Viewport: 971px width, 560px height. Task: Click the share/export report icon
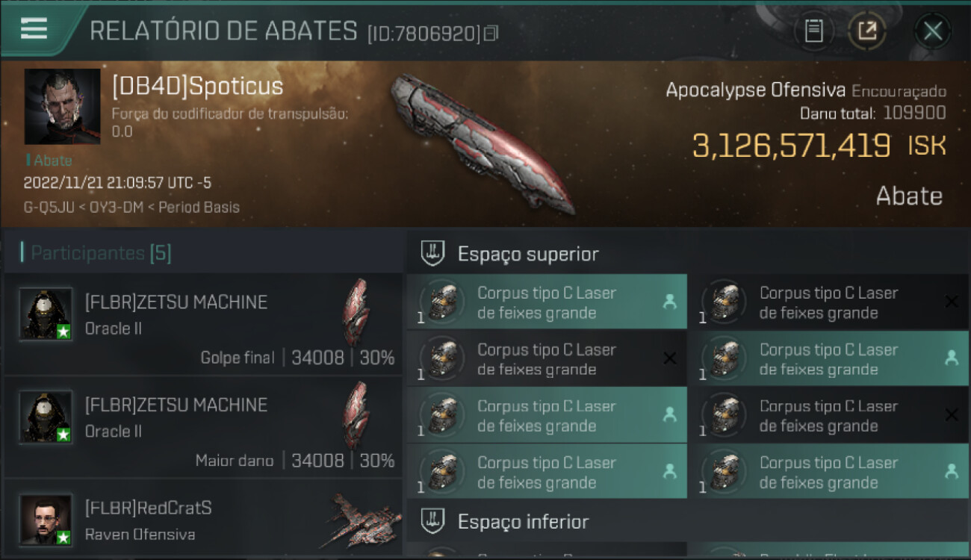point(866,31)
